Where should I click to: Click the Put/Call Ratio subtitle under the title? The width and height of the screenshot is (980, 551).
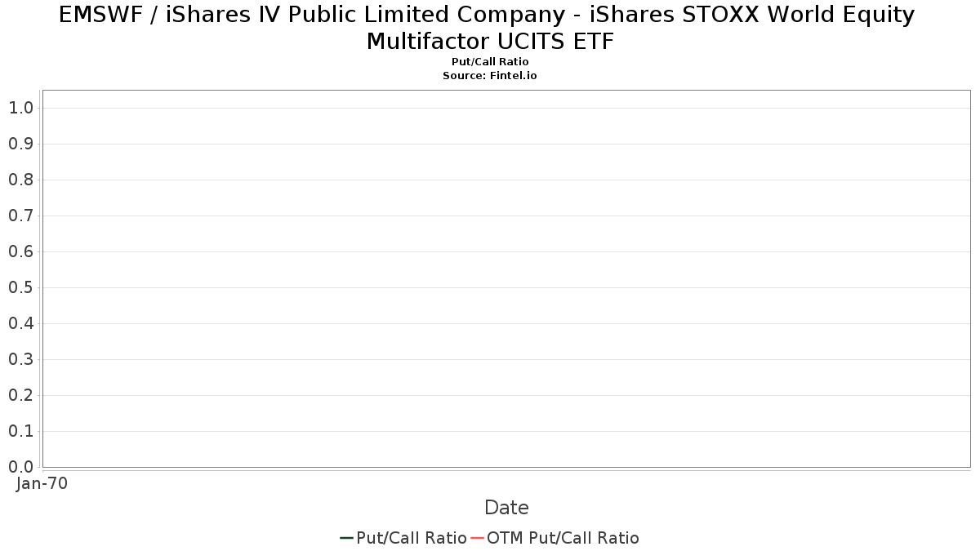[490, 62]
